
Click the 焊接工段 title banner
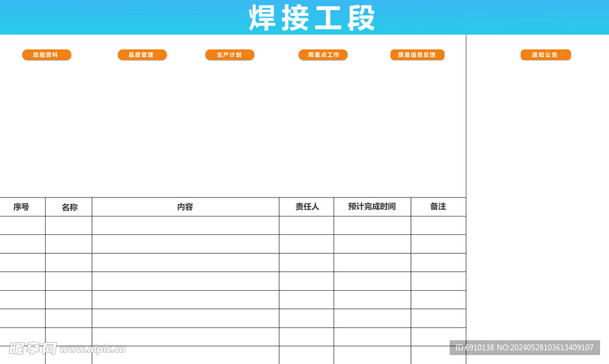coord(312,18)
